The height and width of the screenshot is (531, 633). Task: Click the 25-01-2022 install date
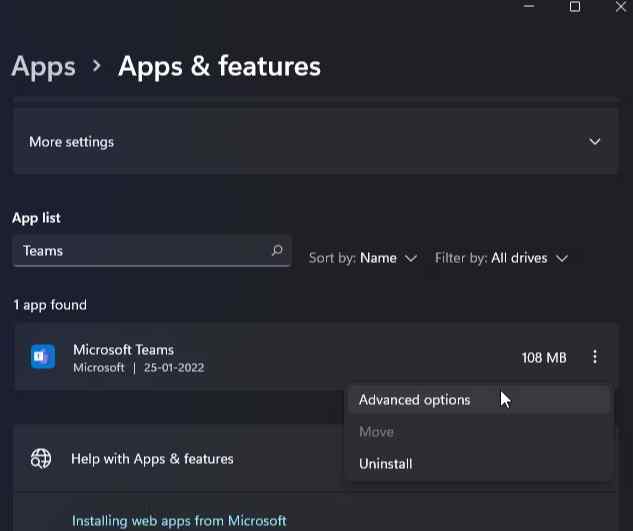(x=174, y=367)
